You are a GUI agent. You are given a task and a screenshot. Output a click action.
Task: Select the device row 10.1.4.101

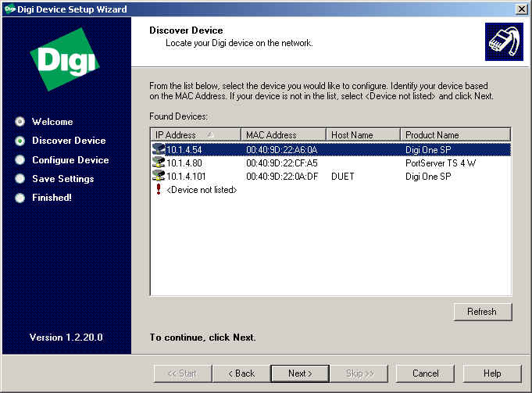331,176
